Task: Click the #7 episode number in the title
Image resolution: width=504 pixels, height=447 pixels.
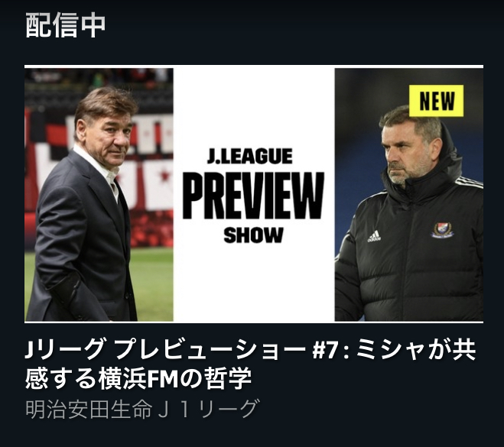Action: pos(324,350)
